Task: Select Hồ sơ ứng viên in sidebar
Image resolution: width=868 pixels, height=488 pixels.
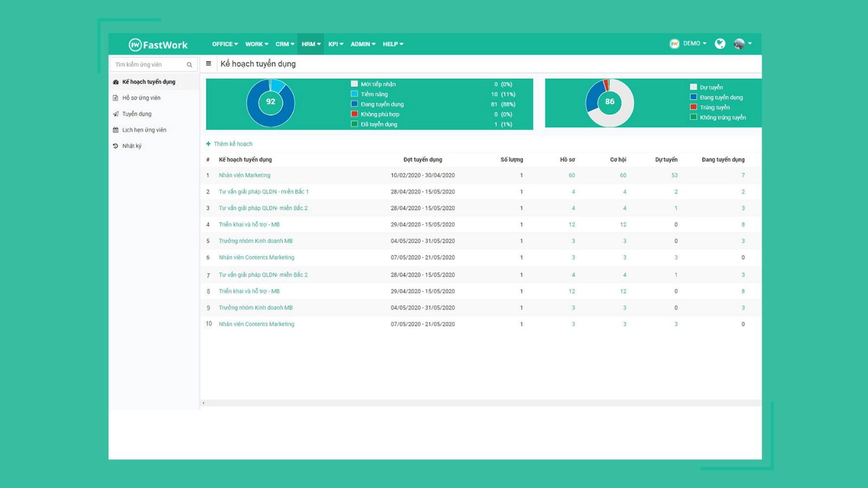Action: point(141,98)
